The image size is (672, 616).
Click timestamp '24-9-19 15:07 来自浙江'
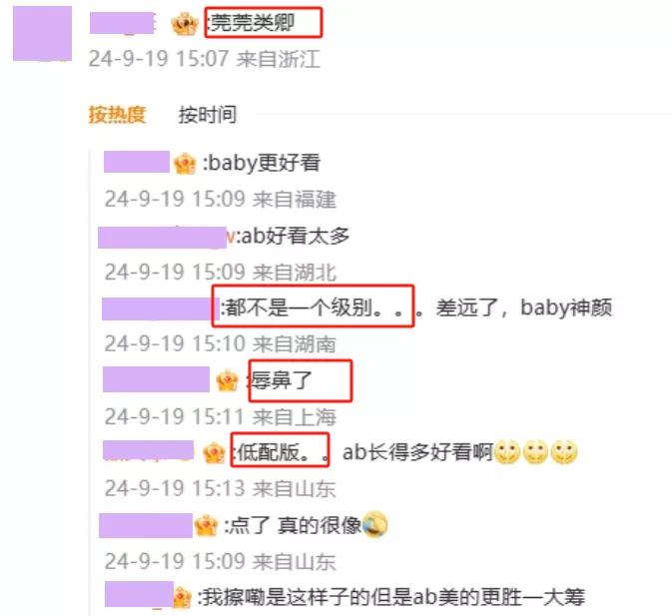(204, 59)
